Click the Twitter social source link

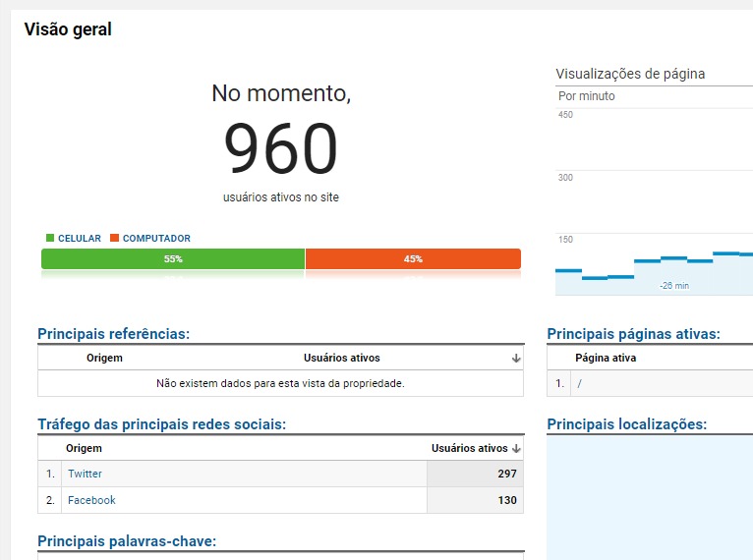85,474
